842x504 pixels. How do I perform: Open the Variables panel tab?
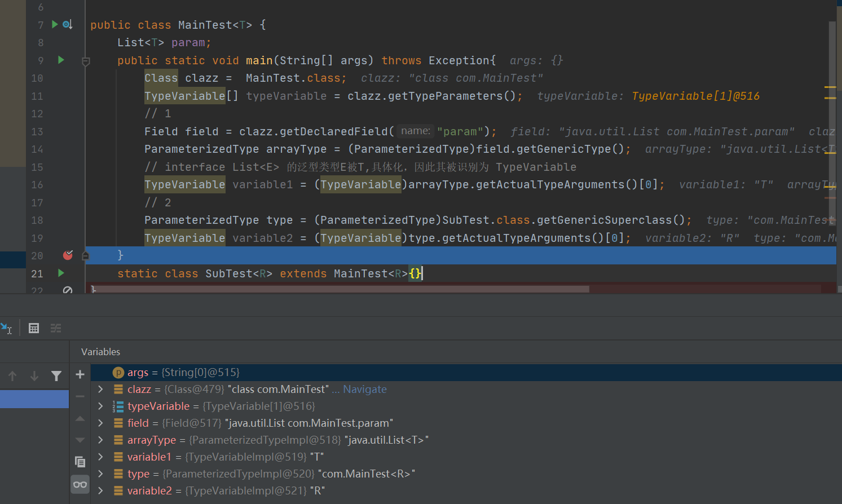click(x=100, y=352)
